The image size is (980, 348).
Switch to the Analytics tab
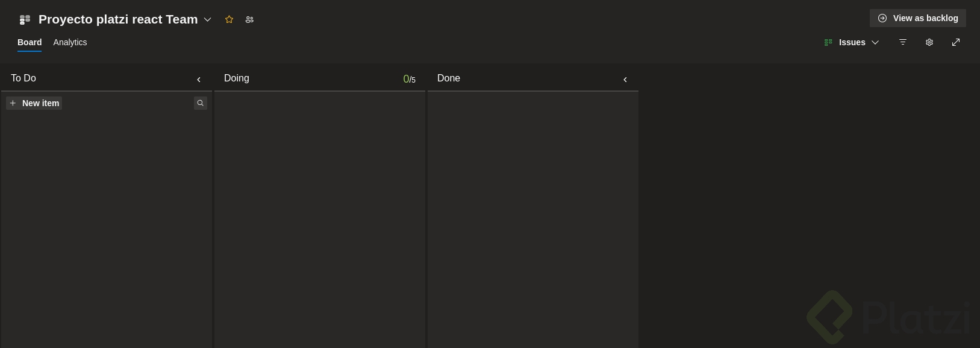click(70, 42)
